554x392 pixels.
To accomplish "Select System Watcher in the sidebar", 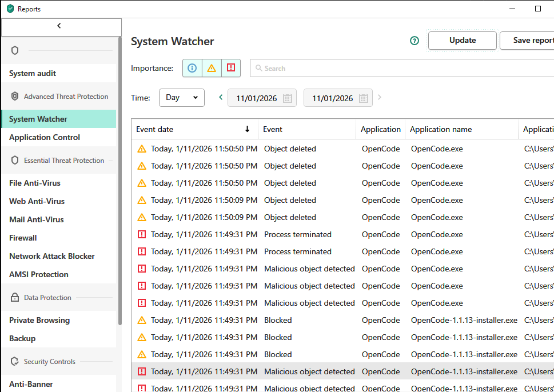I will 59,119.
